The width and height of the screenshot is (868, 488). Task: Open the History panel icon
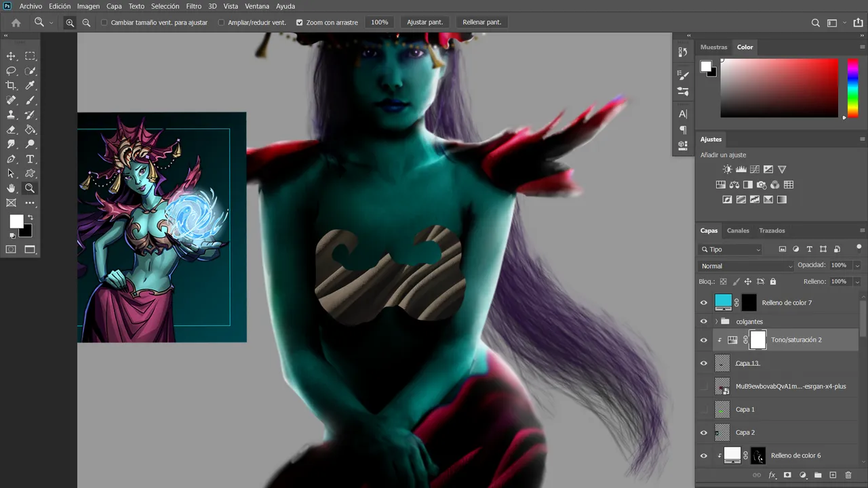tap(683, 52)
